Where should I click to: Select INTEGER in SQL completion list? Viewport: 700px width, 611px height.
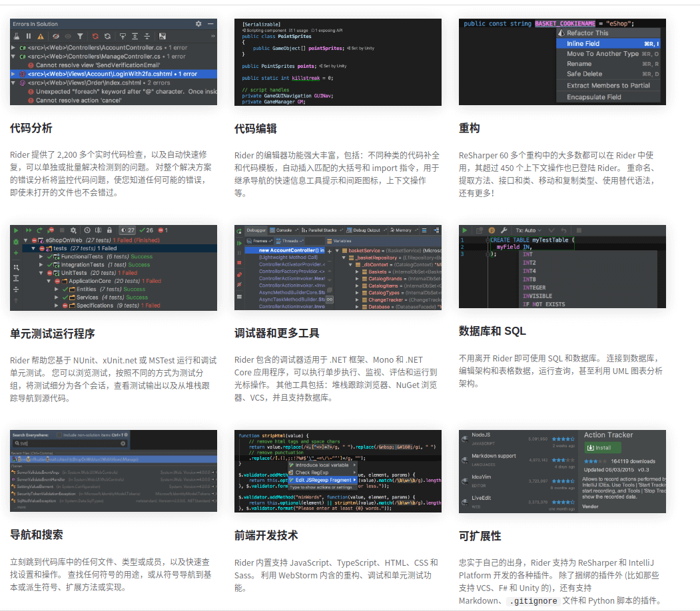click(534, 288)
